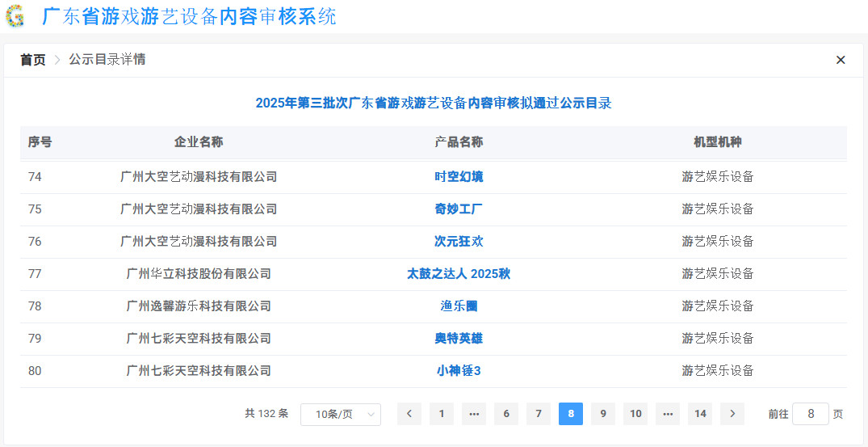This screenshot has height=447, width=868.
Task: Click serial number 77 cell
Action: 35,274
